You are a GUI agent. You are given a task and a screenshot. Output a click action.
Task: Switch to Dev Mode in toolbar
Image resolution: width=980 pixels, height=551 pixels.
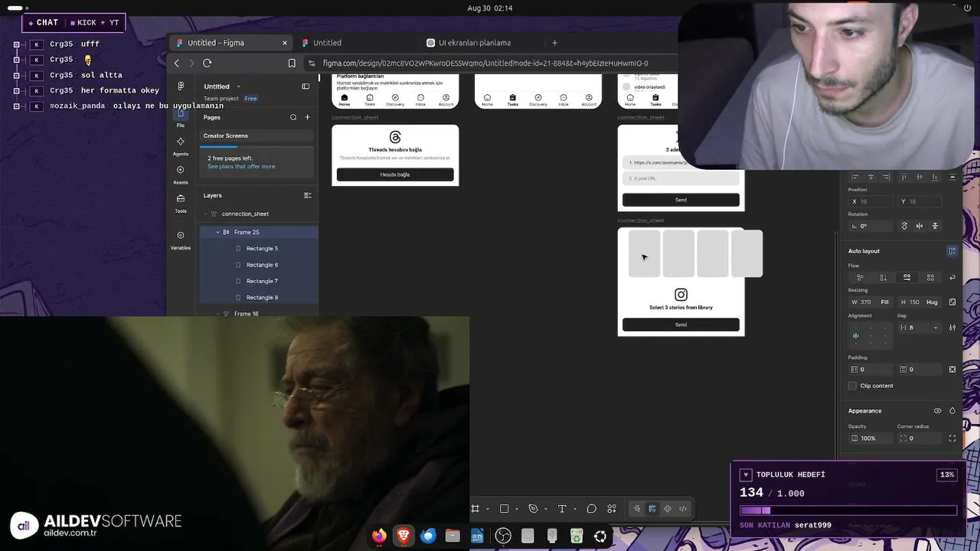point(683,509)
